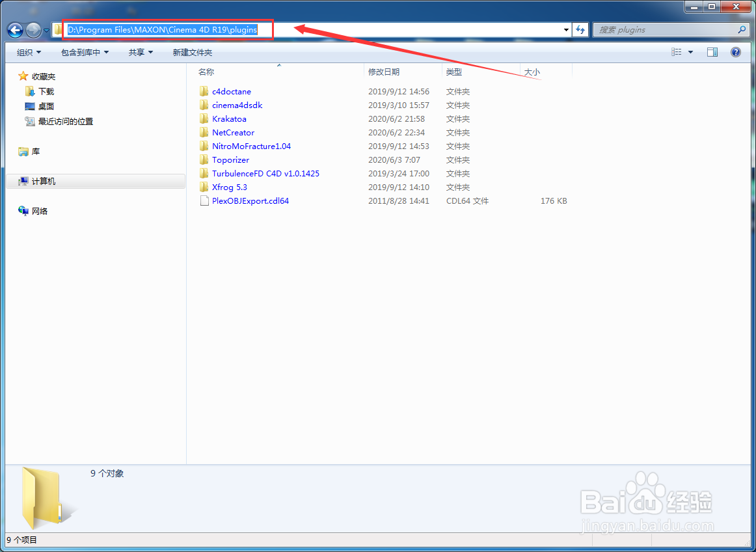Open the recent locations dropdown arrow

(x=46, y=31)
